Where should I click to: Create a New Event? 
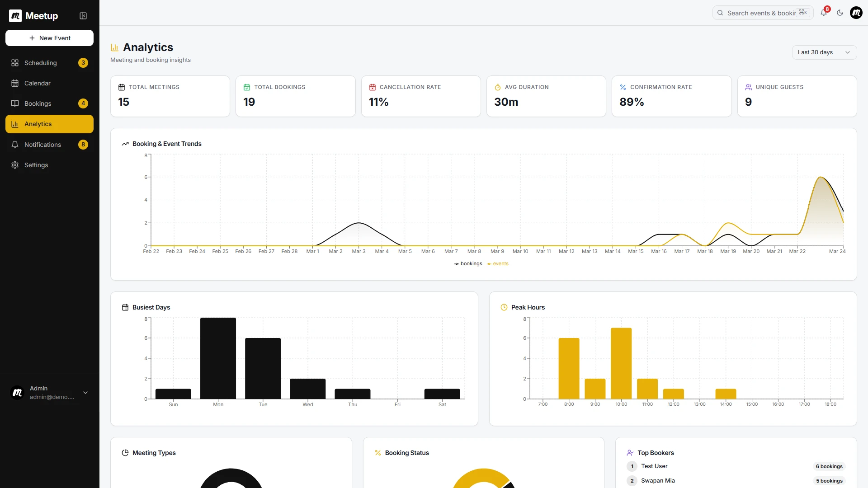49,38
